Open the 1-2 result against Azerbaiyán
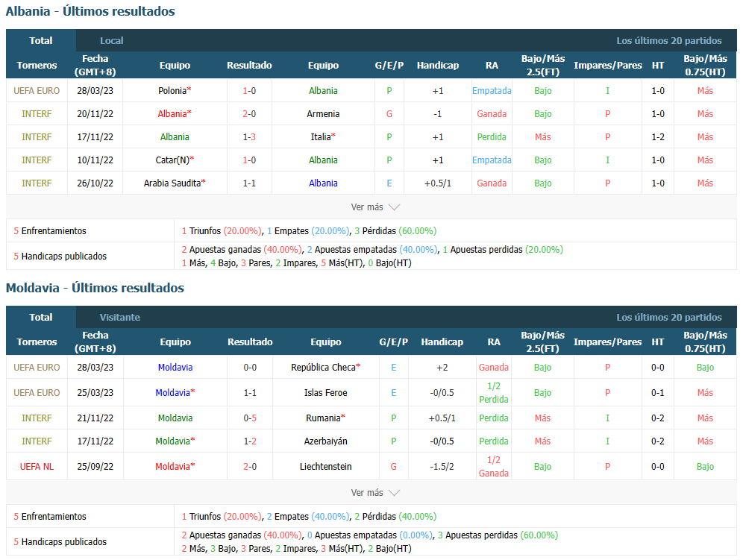The height and width of the screenshot is (560, 743). click(250, 441)
